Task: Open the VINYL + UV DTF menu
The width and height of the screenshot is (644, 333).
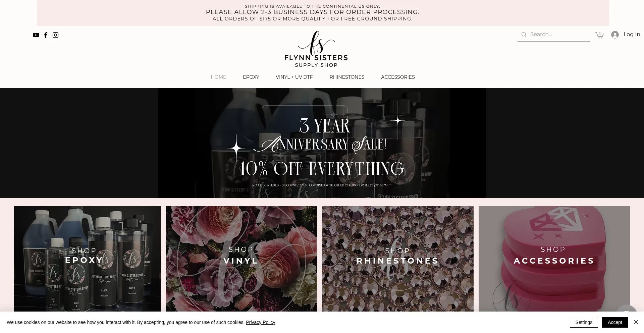Action: pos(294,77)
